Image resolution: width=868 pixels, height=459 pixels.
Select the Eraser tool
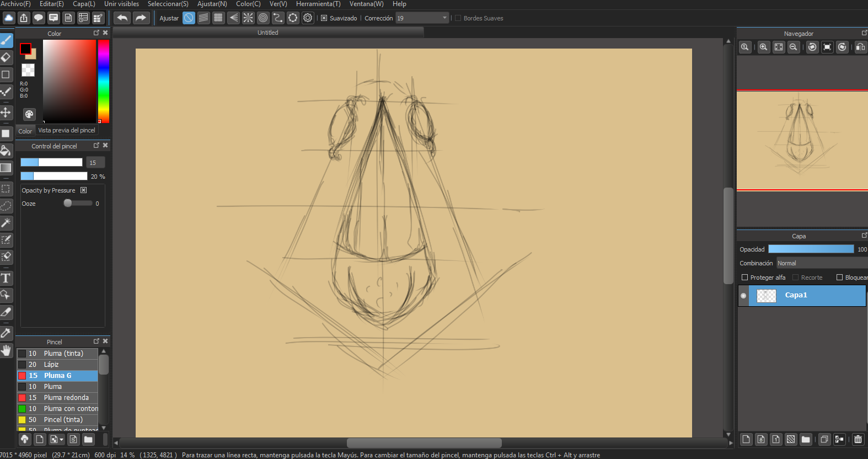pyautogui.click(x=6, y=57)
